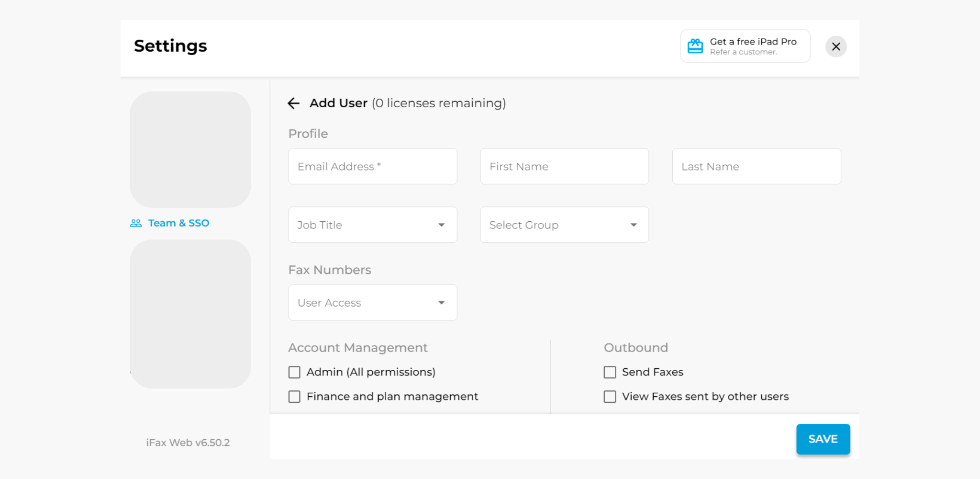This screenshot has height=479, width=980.
Task: Click the Add User heading text
Action: pos(338,103)
